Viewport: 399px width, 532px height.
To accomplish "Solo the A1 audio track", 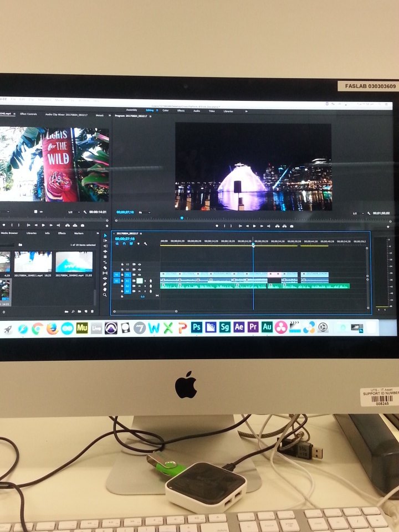I will (x=145, y=280).
